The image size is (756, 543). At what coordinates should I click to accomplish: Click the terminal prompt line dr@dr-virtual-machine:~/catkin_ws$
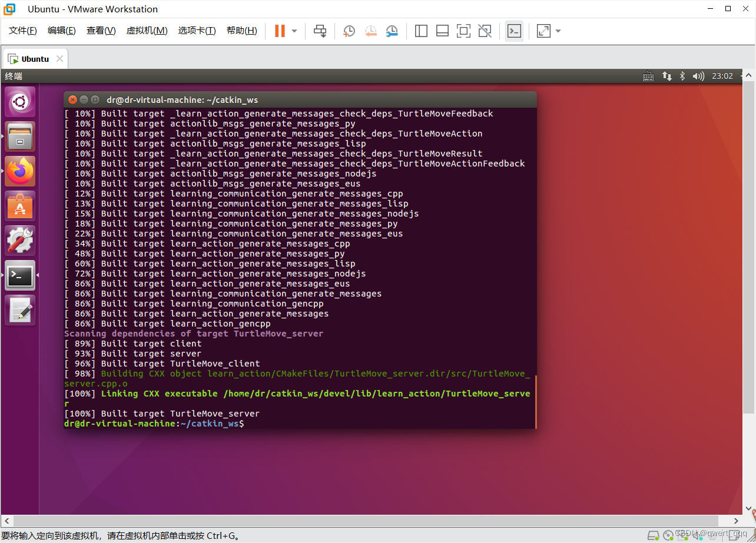pyautogui.click(x=154, y=424)
